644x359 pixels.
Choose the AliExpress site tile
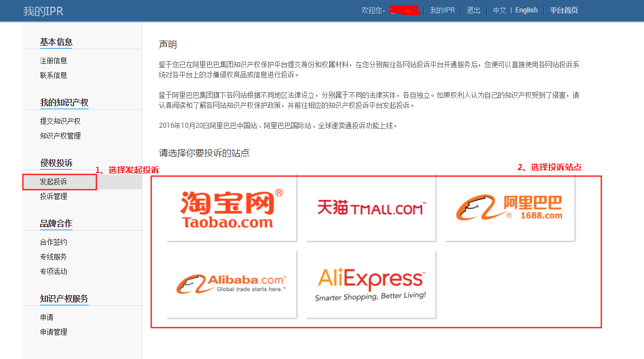[371, 284]
